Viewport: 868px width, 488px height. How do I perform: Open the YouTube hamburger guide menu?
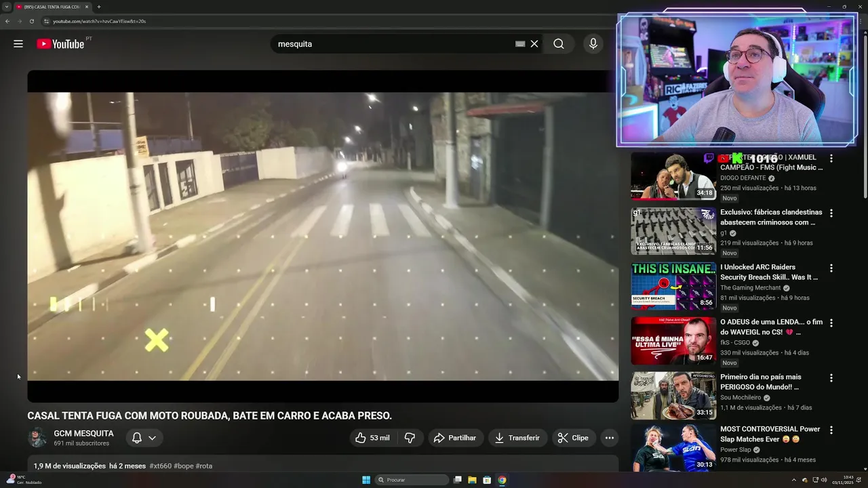18,44
